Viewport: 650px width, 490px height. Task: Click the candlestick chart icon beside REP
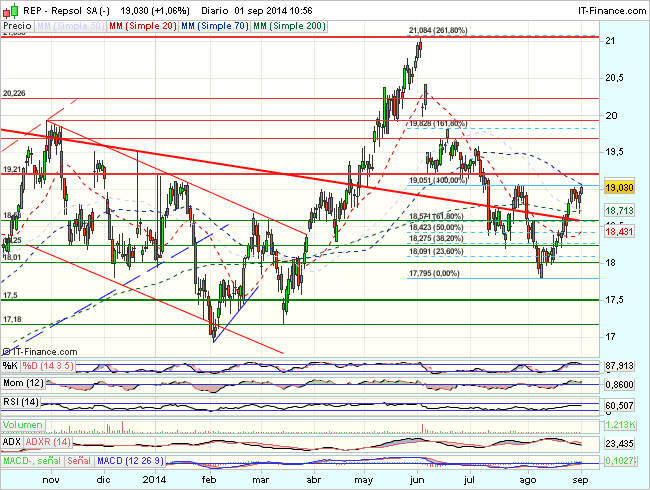coord(9,8)
